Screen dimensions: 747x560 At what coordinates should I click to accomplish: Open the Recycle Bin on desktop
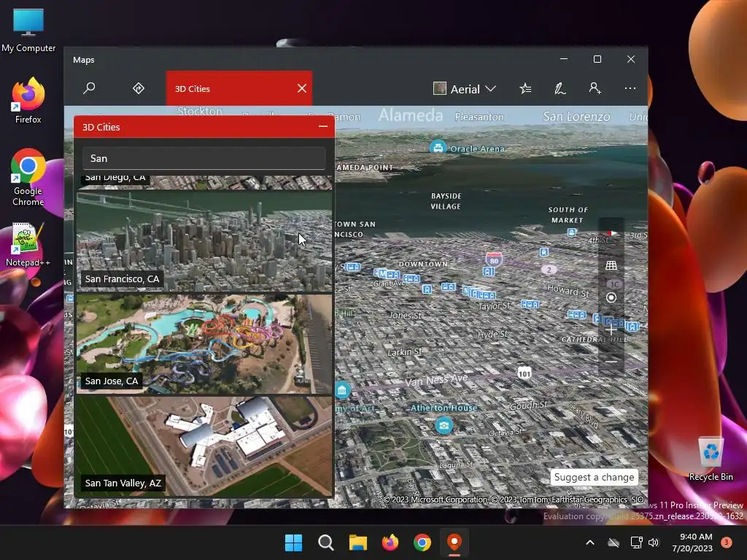coord(711,459)
